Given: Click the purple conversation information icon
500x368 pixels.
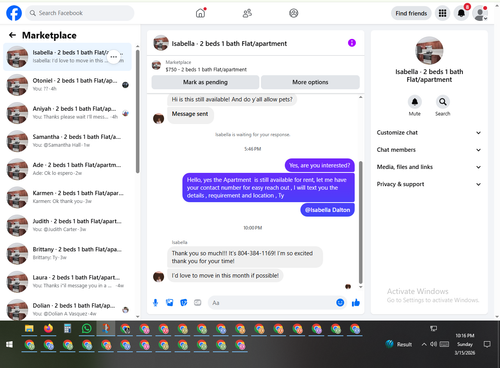Looking at the screenshot, I should pos(352,43).
